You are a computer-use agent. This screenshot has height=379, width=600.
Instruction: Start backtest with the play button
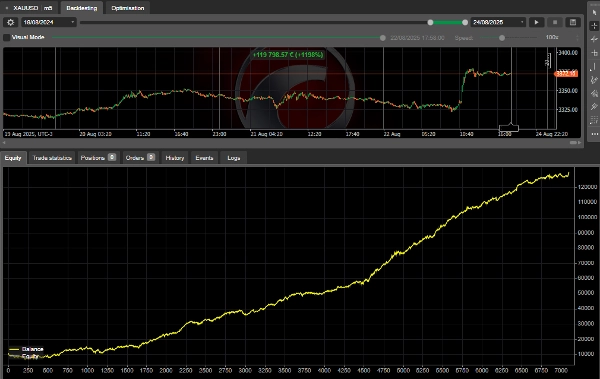pyautogui.click(x=536, y=22)
